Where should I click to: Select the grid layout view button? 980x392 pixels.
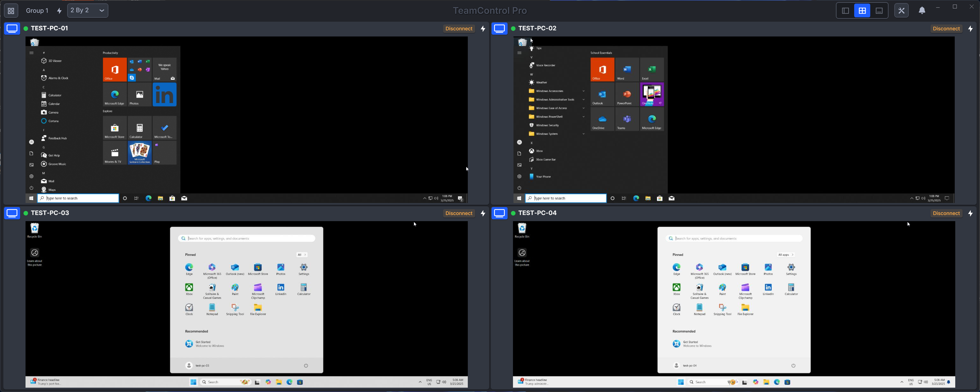(x=862, y=11)
